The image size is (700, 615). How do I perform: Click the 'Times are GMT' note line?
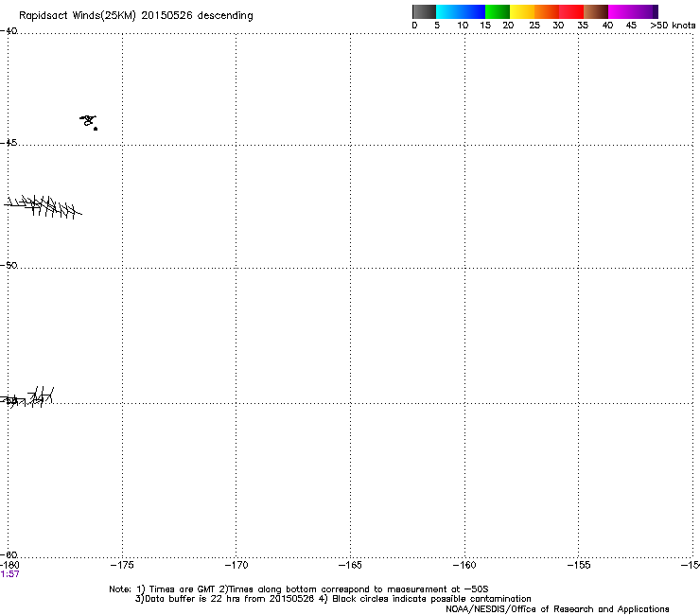[x=298, y=589]
